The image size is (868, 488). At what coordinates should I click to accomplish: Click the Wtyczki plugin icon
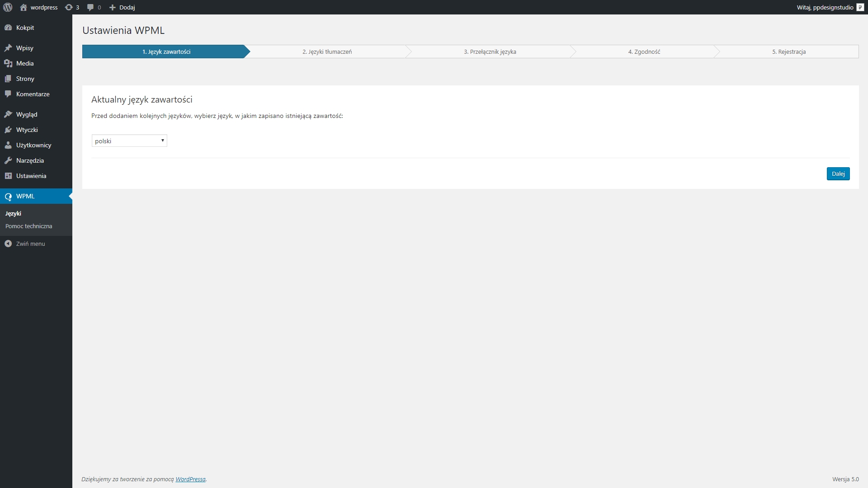(8, 130)
